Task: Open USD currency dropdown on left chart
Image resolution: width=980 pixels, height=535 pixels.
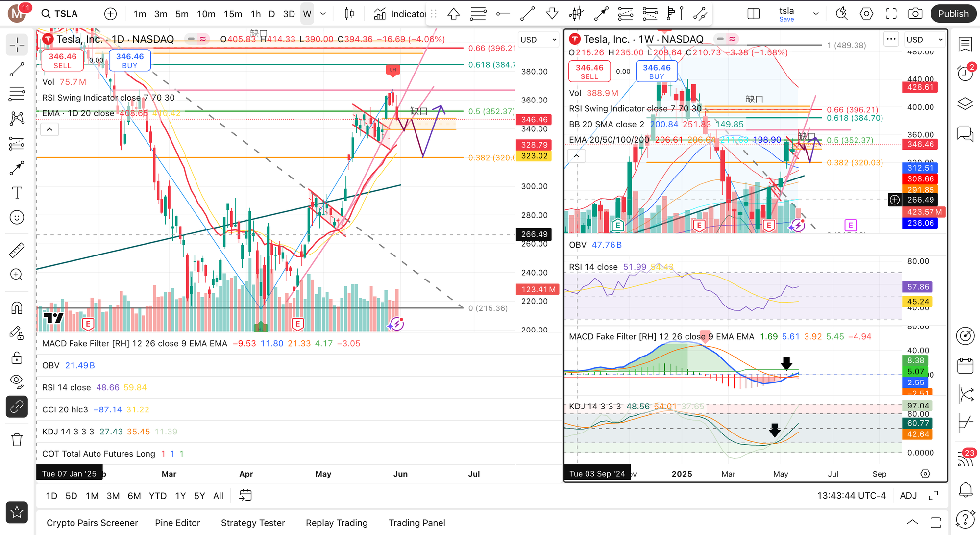Action: pos(539,39)
